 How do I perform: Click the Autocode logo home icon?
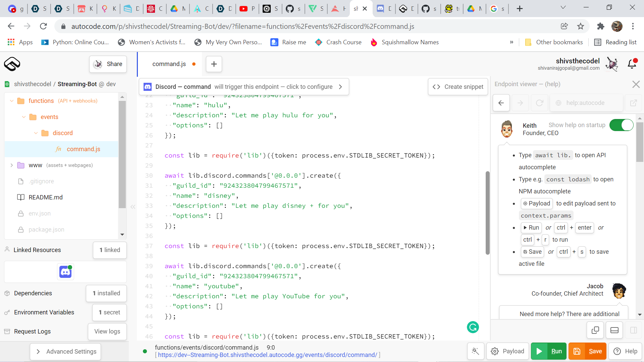tap(12, 64)
